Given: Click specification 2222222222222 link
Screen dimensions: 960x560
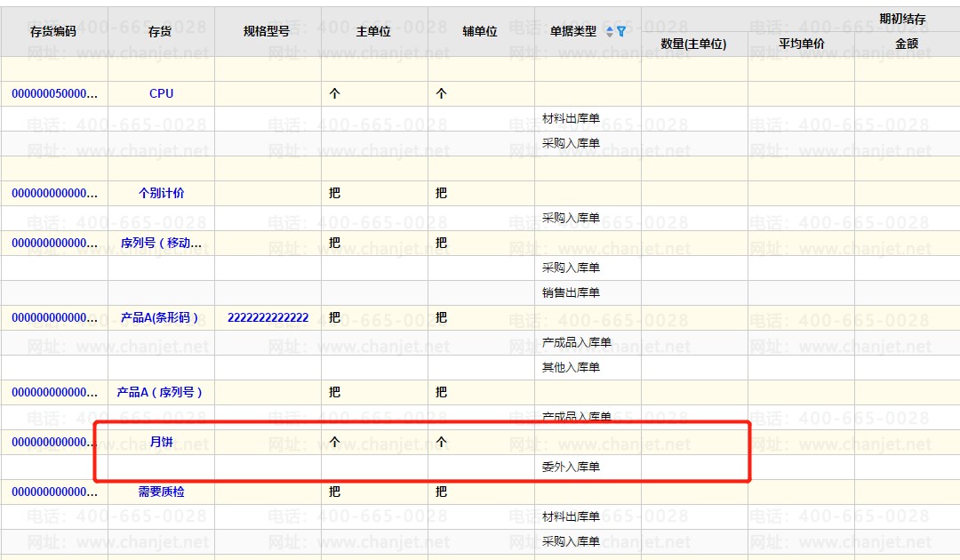Looking at the screenshot, I should [x=268, y=317].
